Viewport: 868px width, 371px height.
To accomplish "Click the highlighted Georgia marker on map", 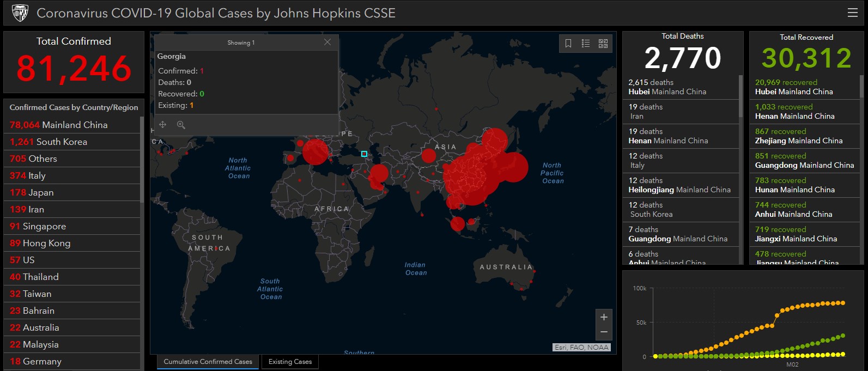I will click(364, 154).
